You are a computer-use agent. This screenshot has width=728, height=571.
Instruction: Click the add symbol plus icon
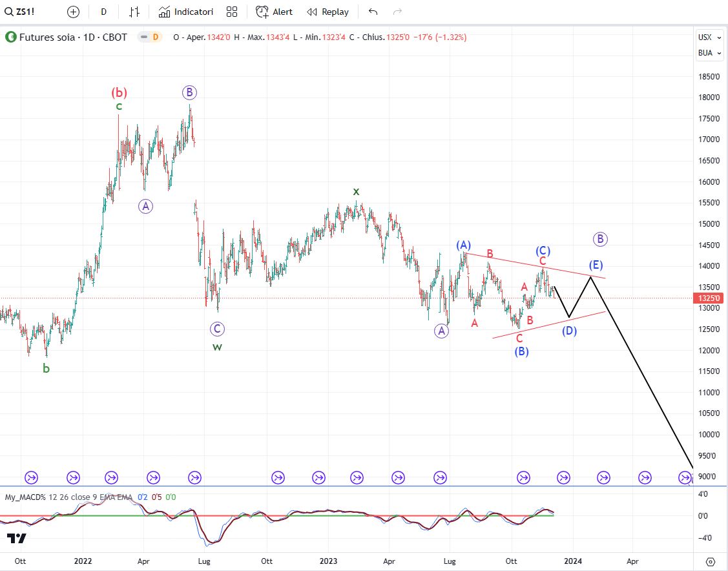[x=74, y=12]
